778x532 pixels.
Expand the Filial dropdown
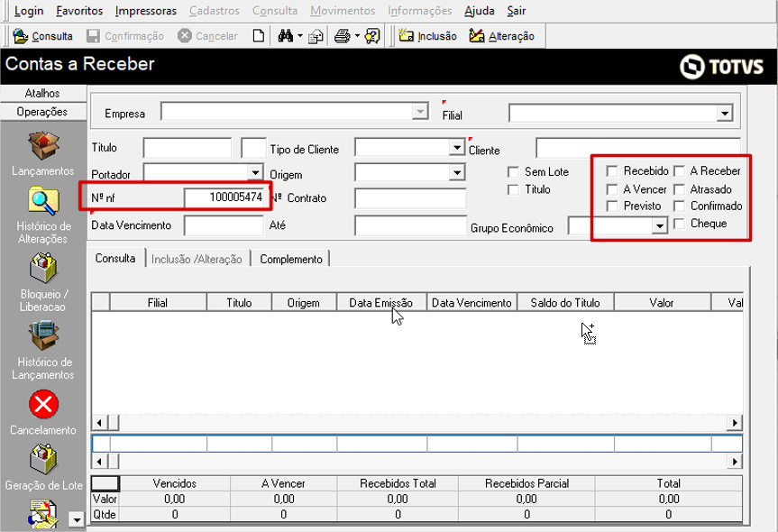[x=725, y=113]
